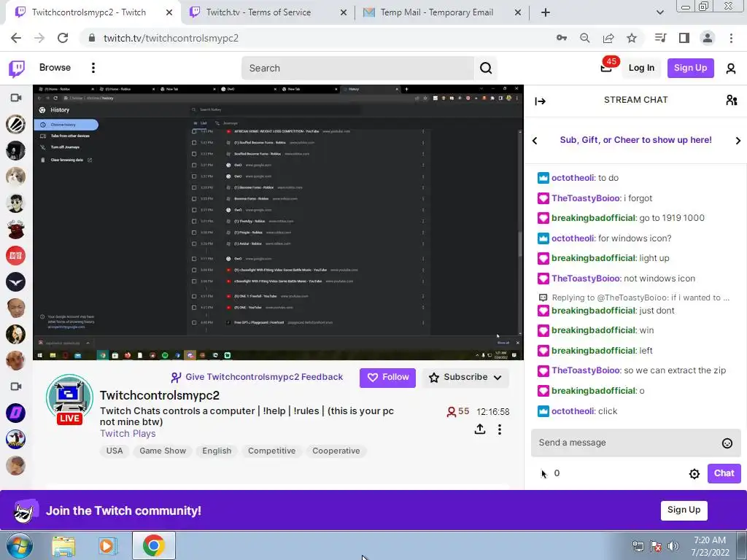This screenshot has height=560, width=747.
Task: Open a new browser tab
Action: 546,12
